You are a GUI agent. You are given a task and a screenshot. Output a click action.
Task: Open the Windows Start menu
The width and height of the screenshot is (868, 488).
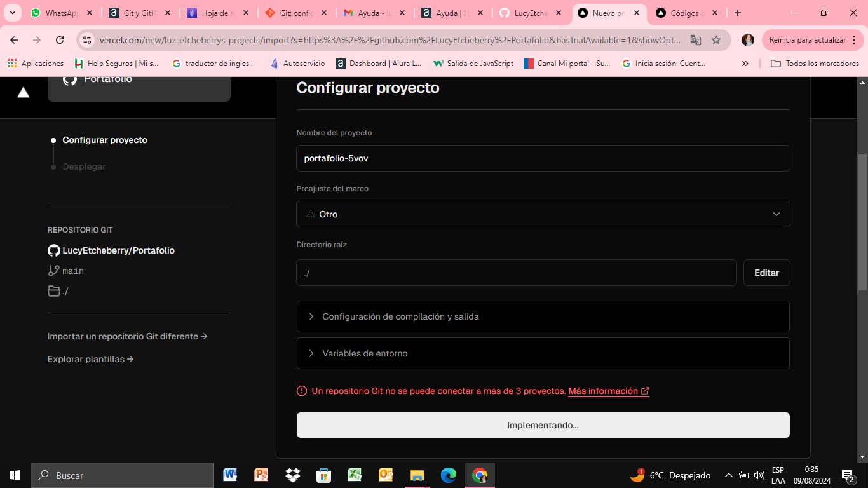click(x=15, y=475)
